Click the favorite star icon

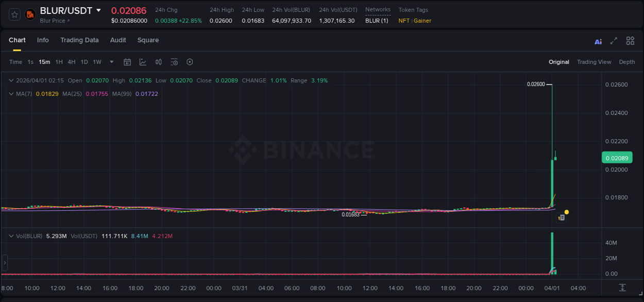14,14
